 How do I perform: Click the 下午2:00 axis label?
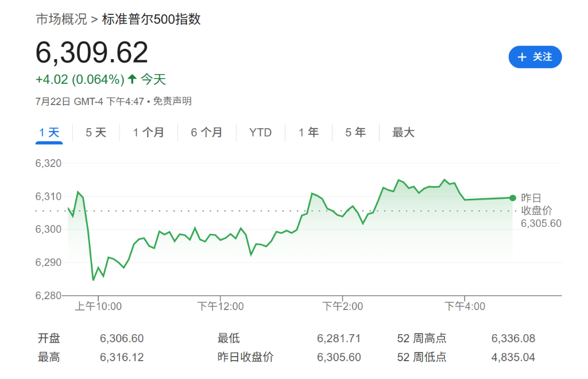pos(343,307)
